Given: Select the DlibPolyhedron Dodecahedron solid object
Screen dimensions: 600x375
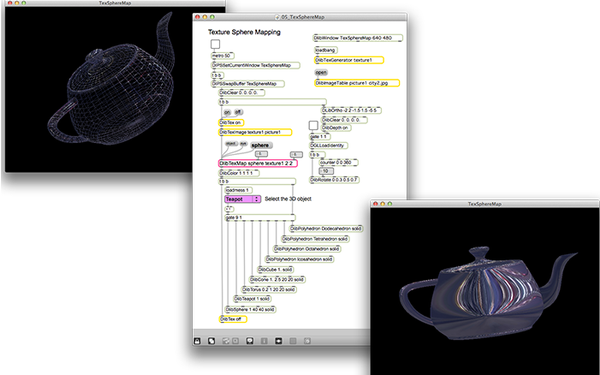Looking at the screenshot, I should tap(326, 228).
